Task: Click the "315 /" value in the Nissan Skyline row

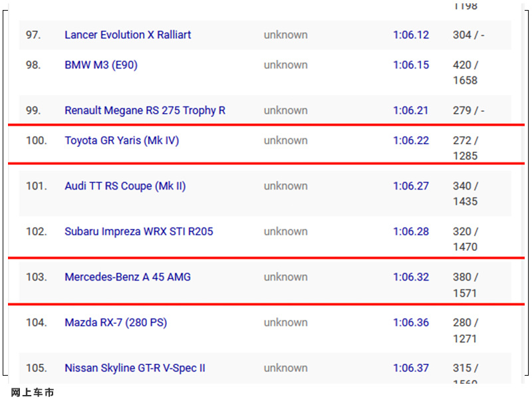Action: point(466,368)
